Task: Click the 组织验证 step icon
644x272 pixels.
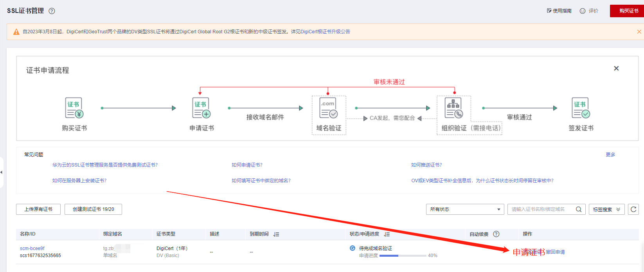Action: point(453,108)
